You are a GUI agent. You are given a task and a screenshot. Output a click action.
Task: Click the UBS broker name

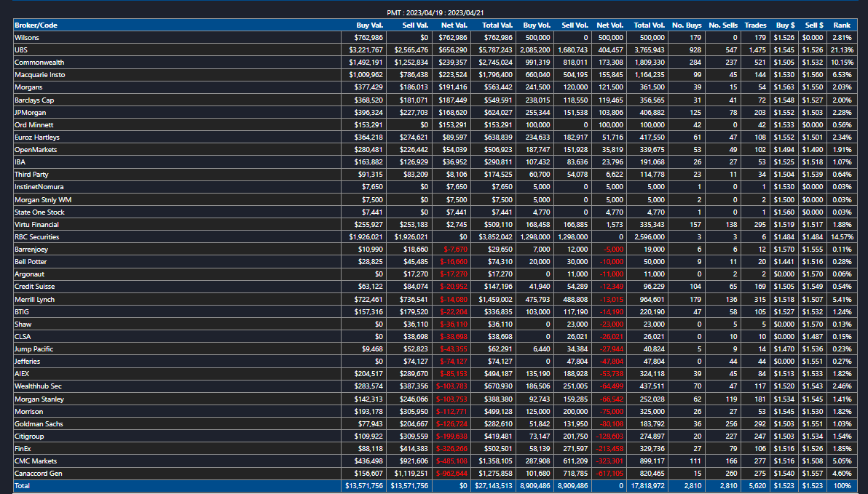(x=20, y=49)
